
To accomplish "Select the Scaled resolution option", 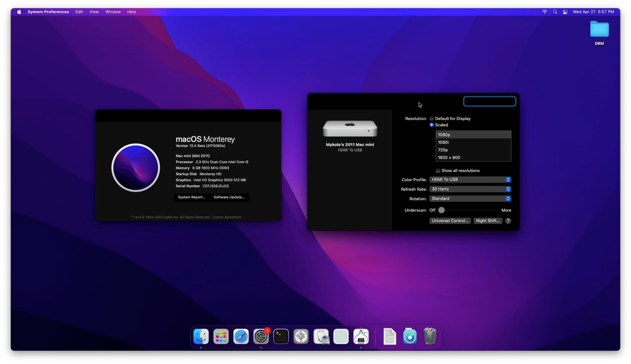I will [432, 125].
